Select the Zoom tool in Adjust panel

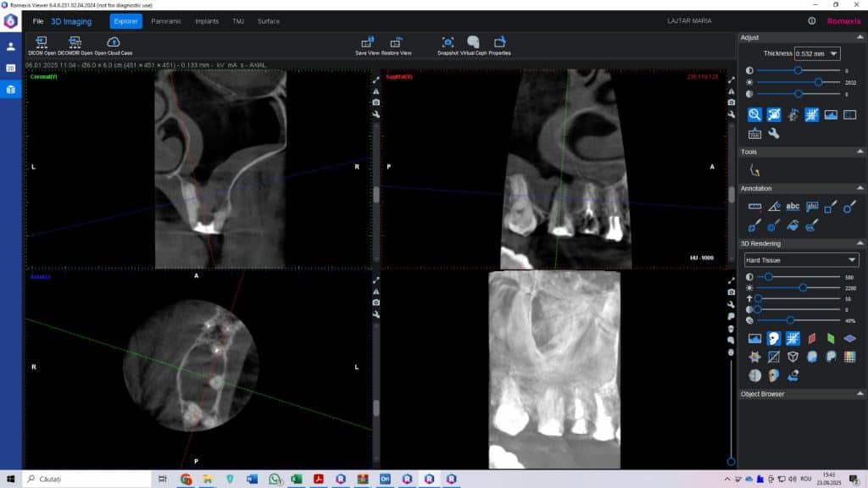tap(754, 114)
